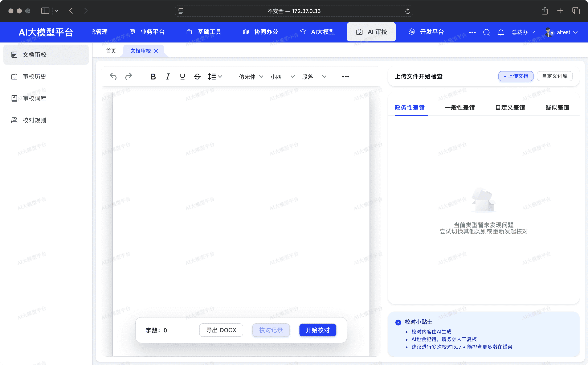Open 文档审校 in the sidebar
Screen dimensions: 588x365
(46, 55)
